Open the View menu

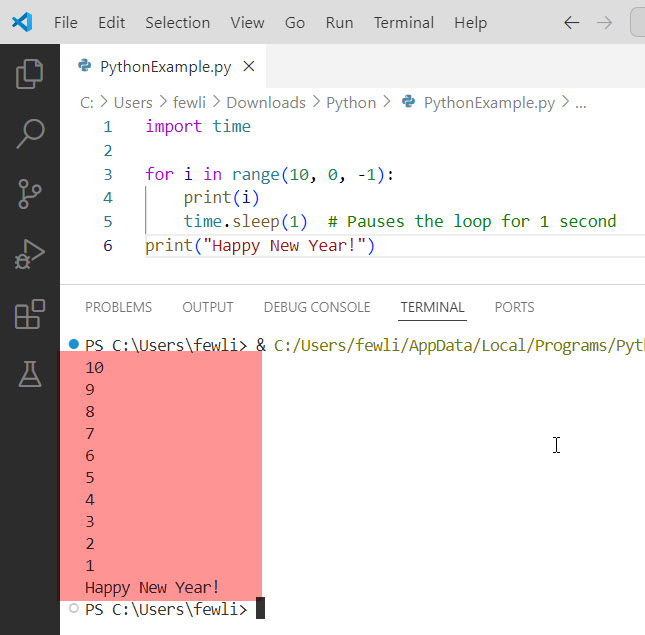coord(247,23)
